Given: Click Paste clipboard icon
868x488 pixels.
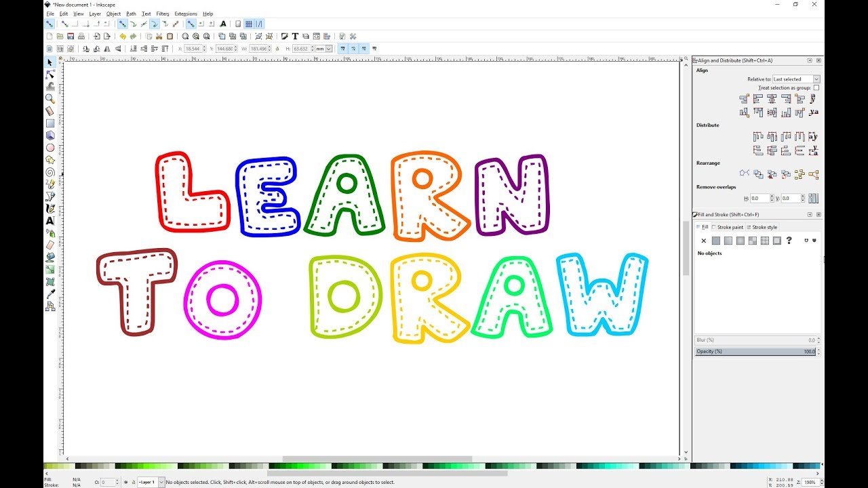Looking at the screenshot, I should [x=170, y=36].
